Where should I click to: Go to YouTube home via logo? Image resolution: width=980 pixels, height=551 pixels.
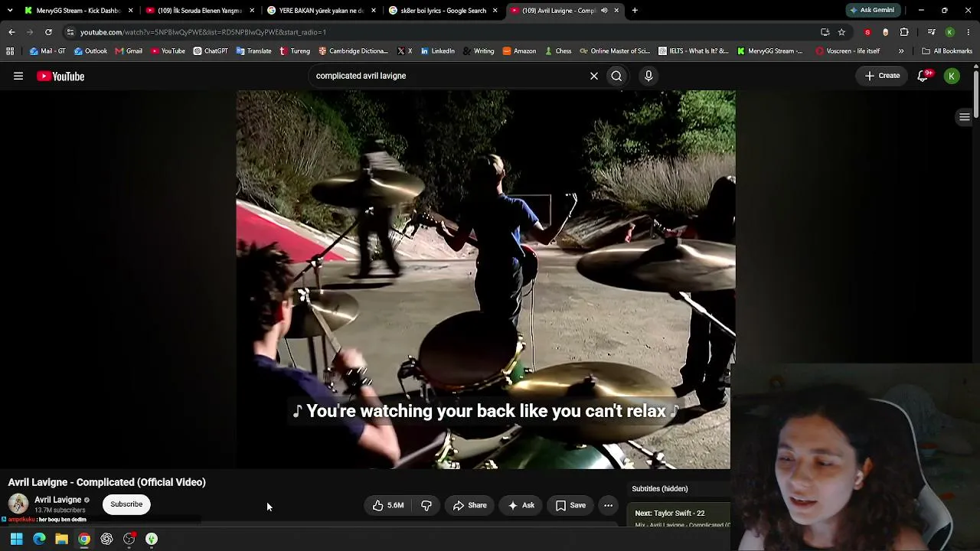(60, 76)
